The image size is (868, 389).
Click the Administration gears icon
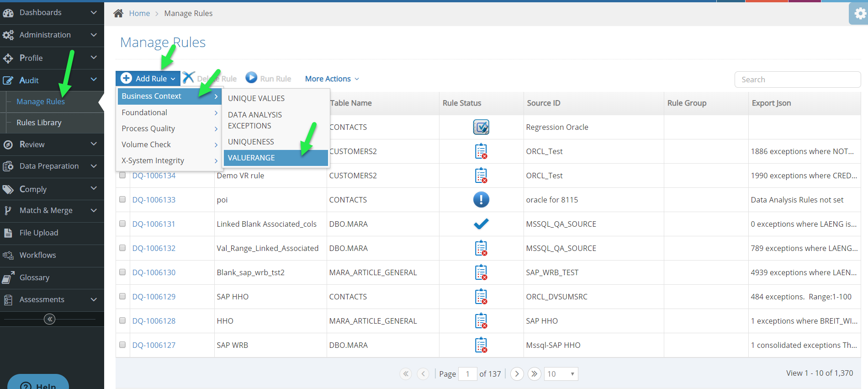coord(8,35)
